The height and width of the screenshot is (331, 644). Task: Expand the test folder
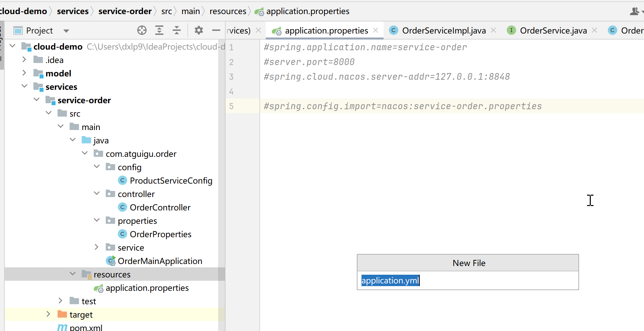coord(60,301)
